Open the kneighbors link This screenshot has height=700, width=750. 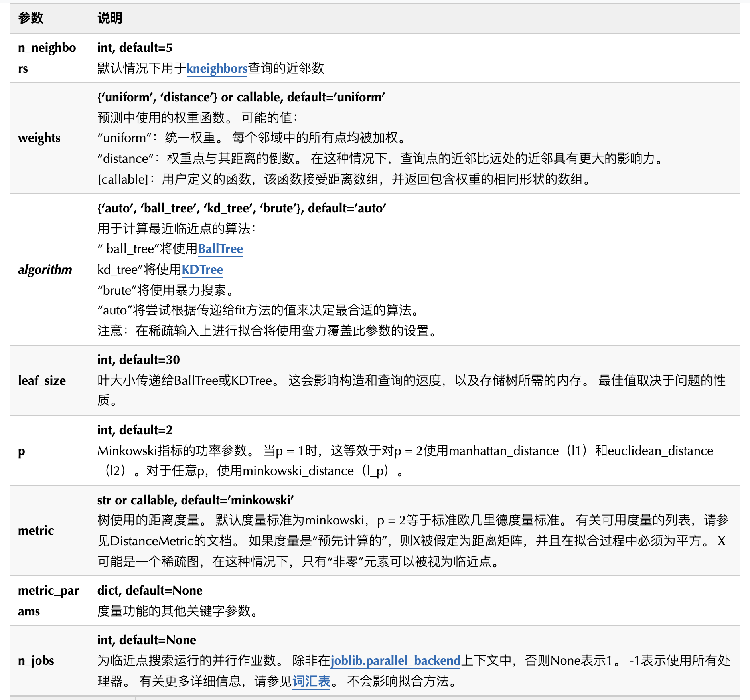click(217, 68)
